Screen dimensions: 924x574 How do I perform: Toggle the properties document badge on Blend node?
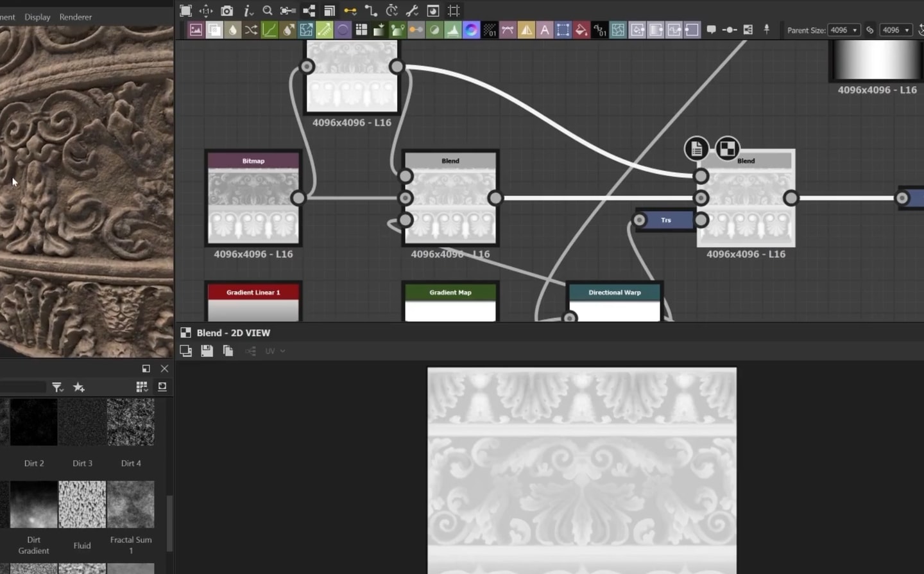pyautogui.click(x=696, y=149)
